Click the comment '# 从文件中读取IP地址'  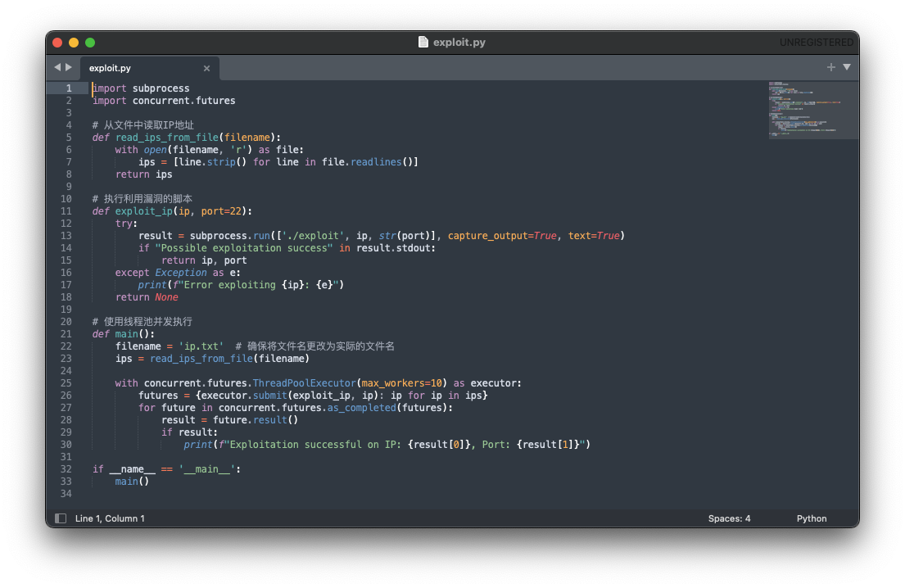pos(143,125)
